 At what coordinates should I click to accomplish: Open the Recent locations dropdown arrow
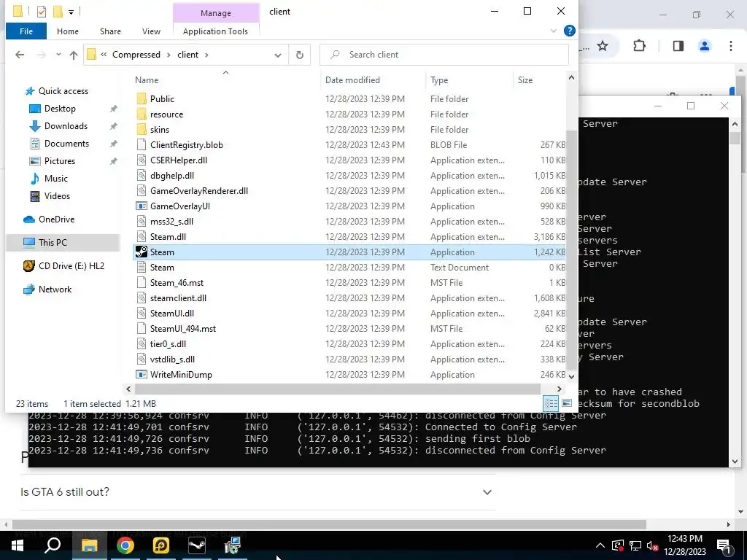click(58, 55)
